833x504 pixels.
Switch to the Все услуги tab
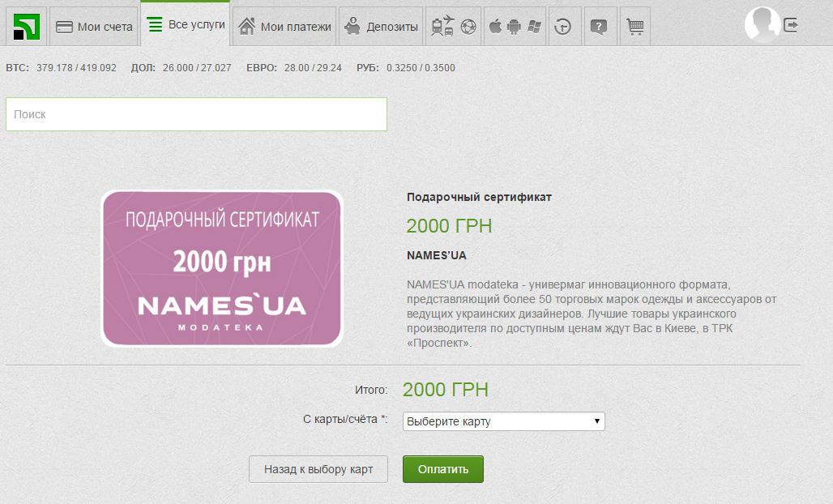pyautogui.click(x=186, y=25)
